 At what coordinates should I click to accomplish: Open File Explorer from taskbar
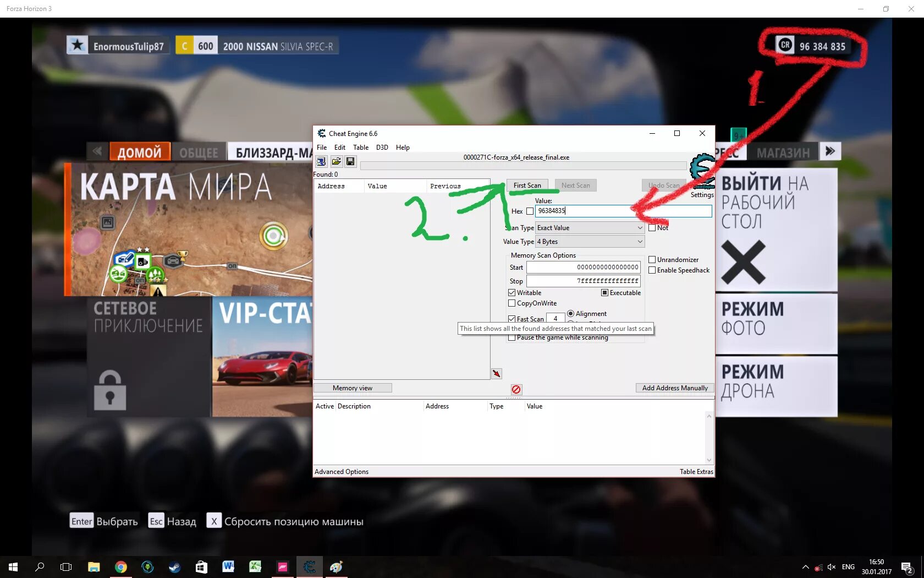click(x=94, y=566)
